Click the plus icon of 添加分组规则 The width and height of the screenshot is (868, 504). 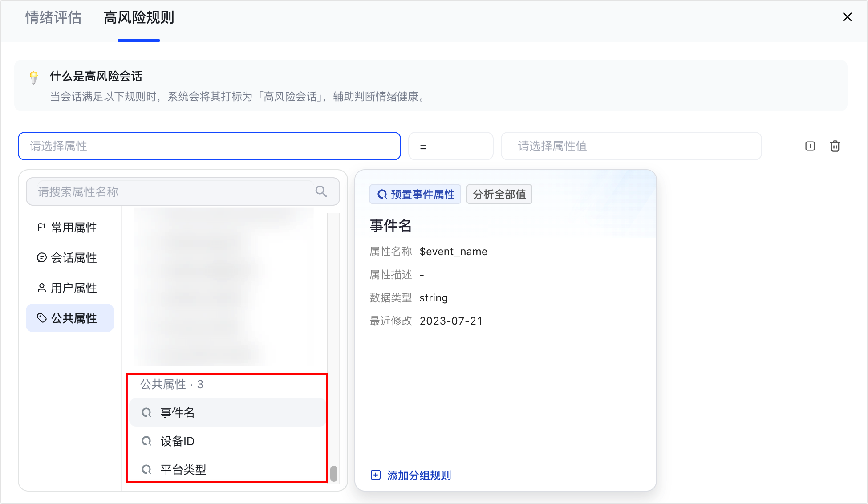376,475
